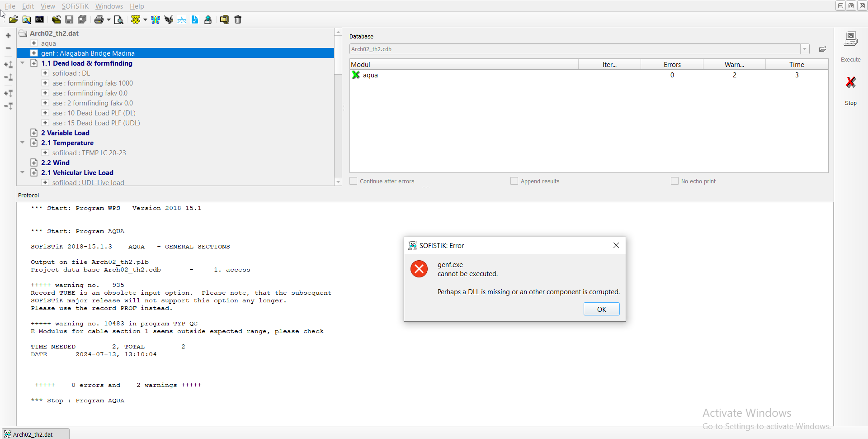Open the printer icon dropdown arrow

(108, 20)
